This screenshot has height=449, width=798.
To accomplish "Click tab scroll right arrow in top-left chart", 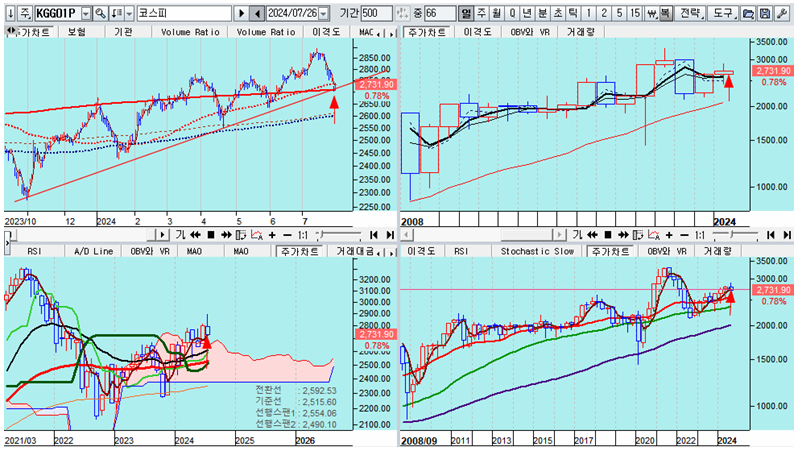I will [x=391, y=33].
